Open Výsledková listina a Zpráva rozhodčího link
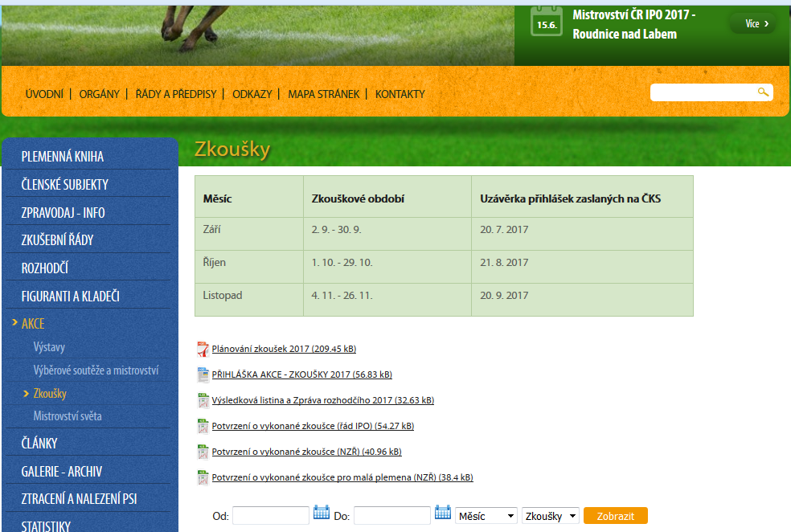The width and height of the screenshot is (791, 532). point(323,400)
